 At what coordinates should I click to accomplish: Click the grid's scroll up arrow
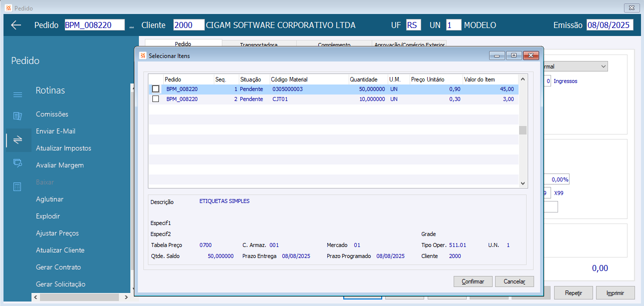523,79
